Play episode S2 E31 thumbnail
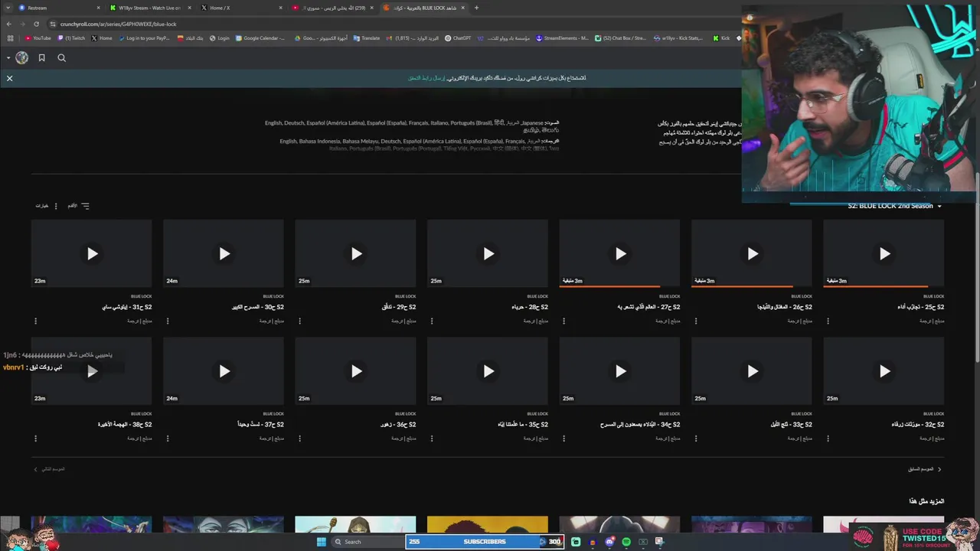The width and height of the screenshot is (980, 551). [x=92, y=253]
